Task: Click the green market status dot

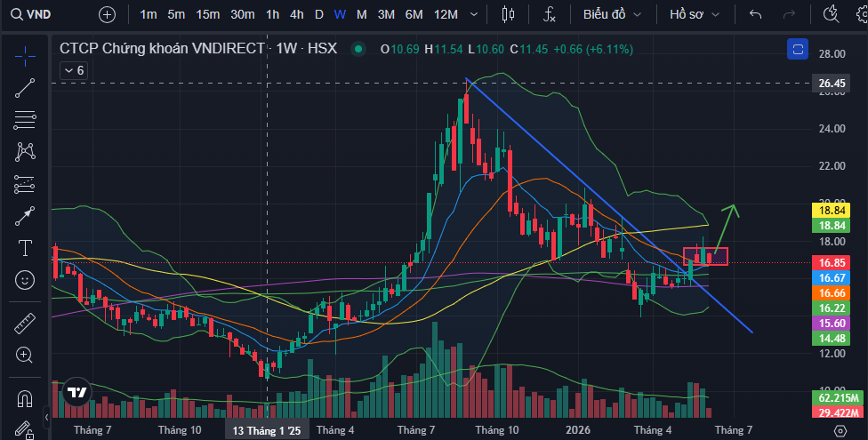Action: (x=358, y=49)
